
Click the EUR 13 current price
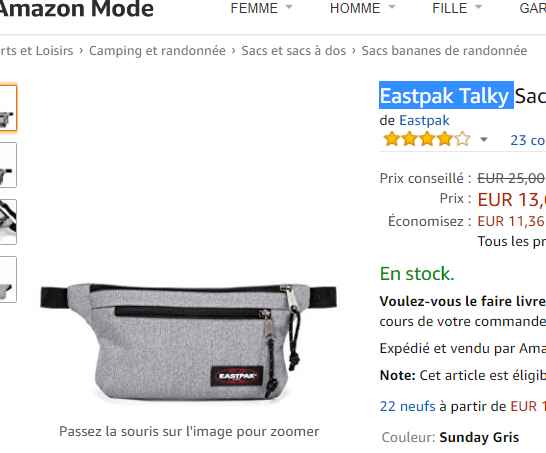point(512,200)
